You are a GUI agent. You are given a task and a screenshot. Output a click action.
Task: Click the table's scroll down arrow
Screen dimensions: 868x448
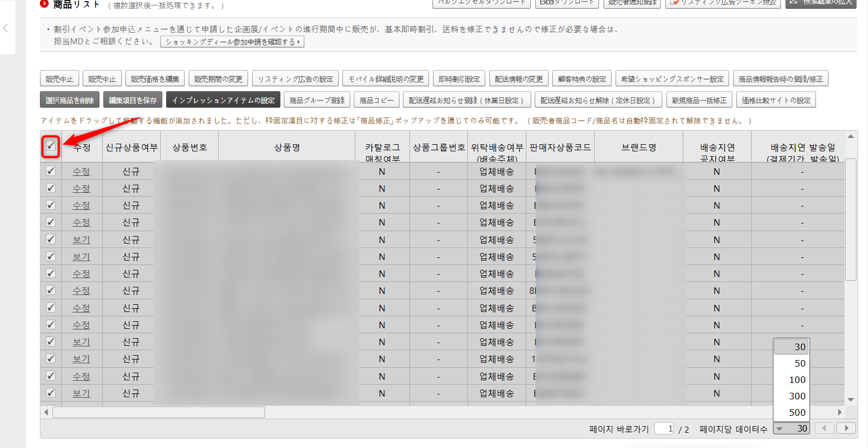tap(851, 400)
